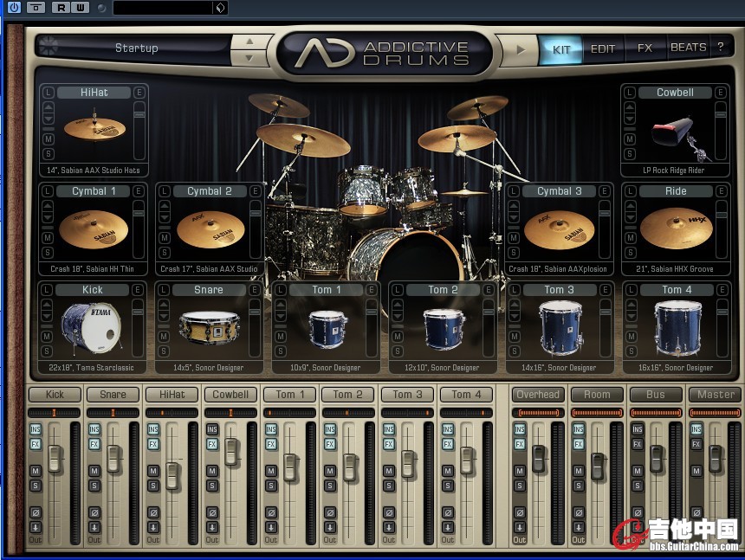
Task: Open the BEATS page
Action: (x=688, y=48)
